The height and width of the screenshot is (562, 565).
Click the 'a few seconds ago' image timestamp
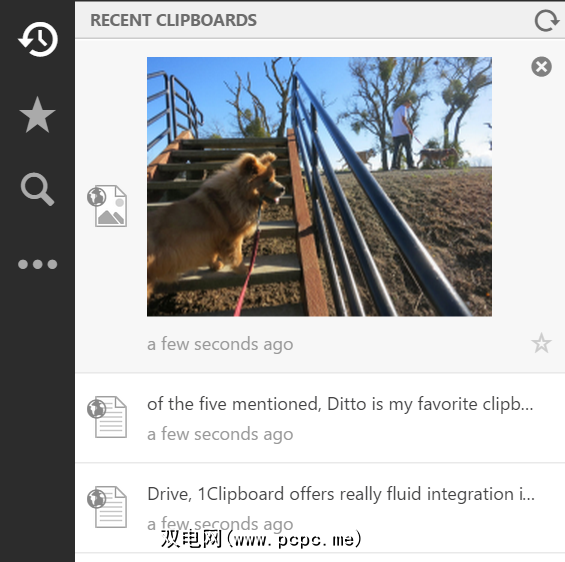(220, 344)
